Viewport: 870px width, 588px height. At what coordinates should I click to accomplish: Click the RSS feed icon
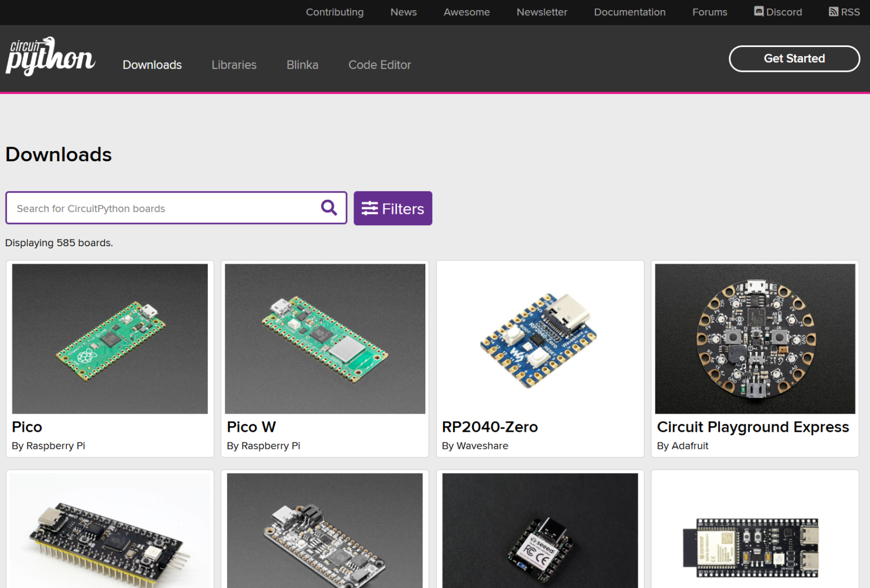pyautogui.click(x=833, y=11)
